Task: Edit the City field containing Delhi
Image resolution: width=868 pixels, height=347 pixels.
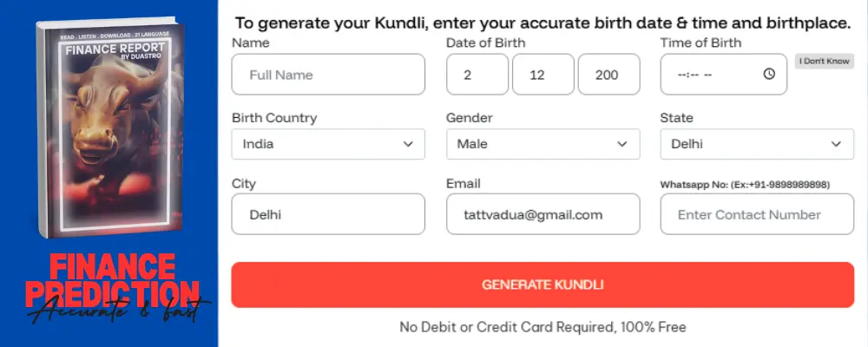Action: pos(328,214)
